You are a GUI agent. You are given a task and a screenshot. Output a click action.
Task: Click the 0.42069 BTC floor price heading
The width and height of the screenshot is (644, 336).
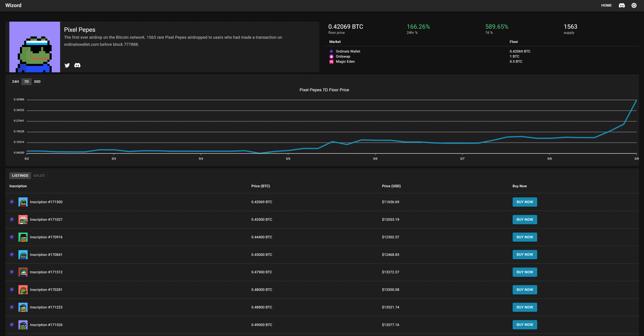tap(346, 27)
